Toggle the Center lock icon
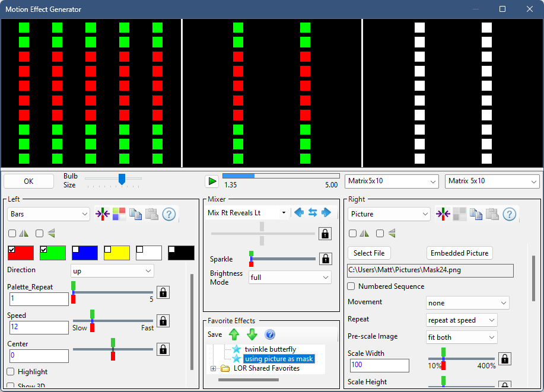This screenshot has height=392, width=544. pos(163,349)
